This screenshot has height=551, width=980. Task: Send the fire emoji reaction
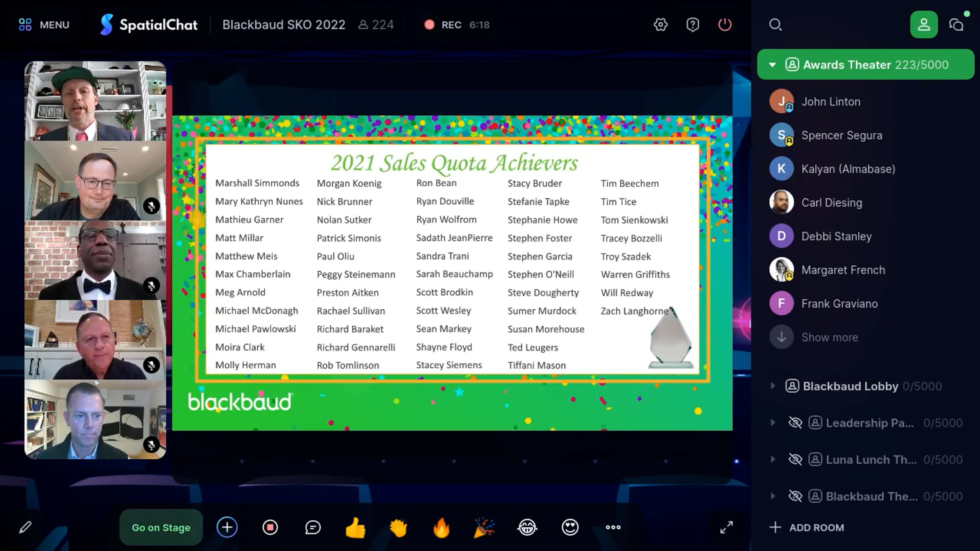(441, 527)
